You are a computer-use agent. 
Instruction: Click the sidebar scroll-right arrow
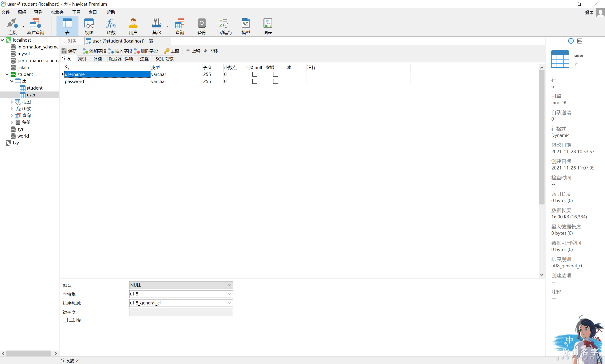pyautogui.click(x=56, y=353)
